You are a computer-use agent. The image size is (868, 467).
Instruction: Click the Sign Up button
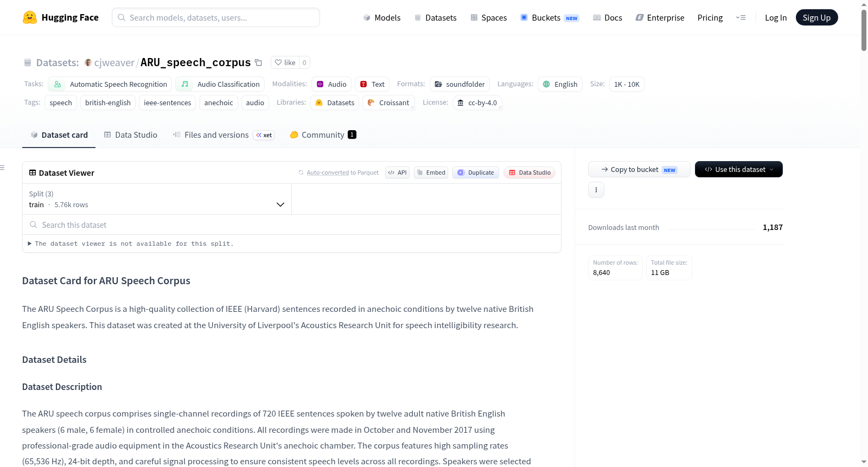point(817,17)
